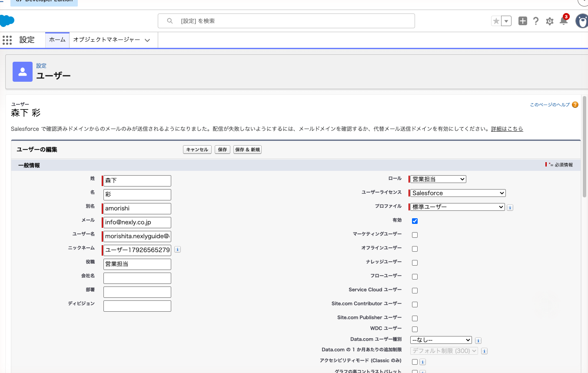Screen dimensions: 588x373
Task: Open the このページのヘルプ link
Action: coord(550,105)
